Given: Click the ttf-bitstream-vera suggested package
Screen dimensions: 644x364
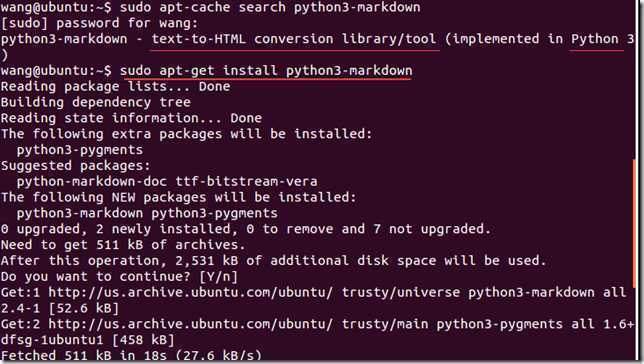Looking at the screenshot, I should (246, 182).
